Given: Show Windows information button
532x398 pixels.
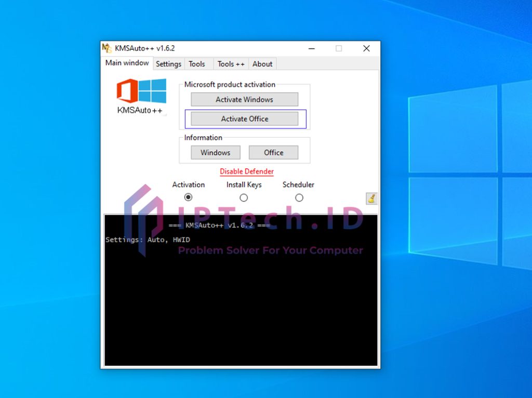Looking at the screenshot, I should tap(216, 152).
